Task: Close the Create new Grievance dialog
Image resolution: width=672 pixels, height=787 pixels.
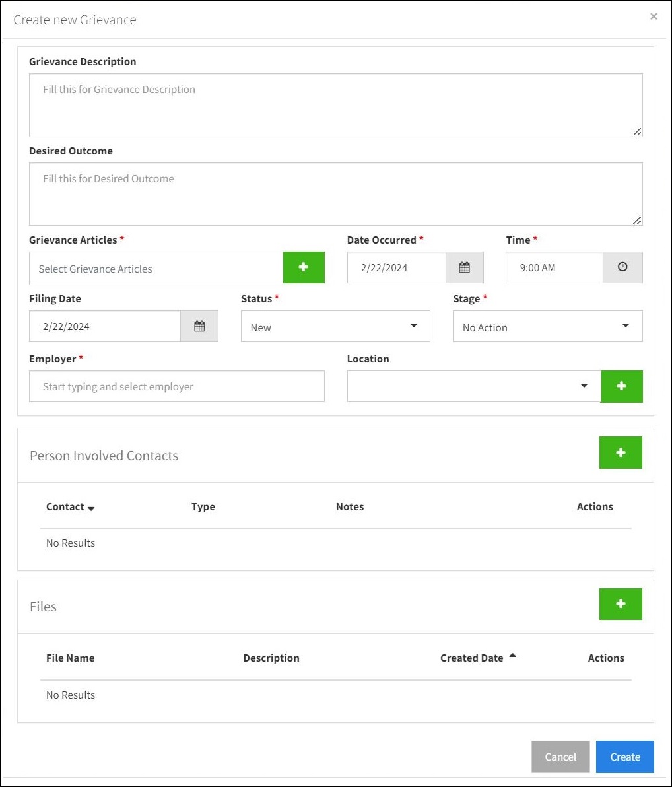Action: point(654,17)
